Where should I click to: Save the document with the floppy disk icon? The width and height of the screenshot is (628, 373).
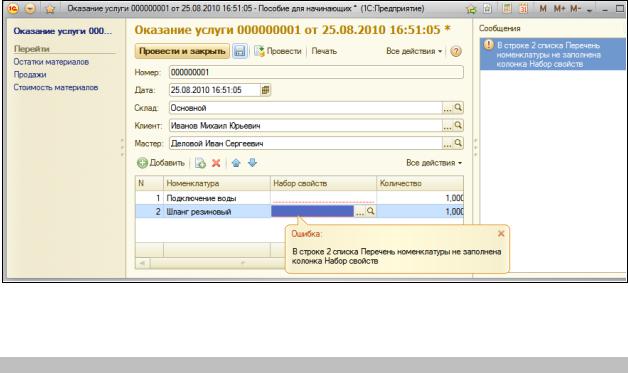[x=240, y=51]
